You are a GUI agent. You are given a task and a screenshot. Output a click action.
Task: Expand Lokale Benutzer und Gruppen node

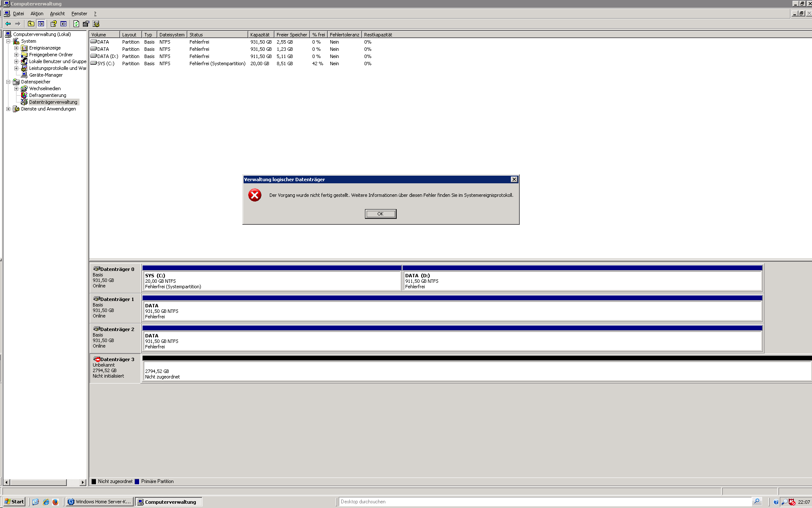[x=16, y=61]
